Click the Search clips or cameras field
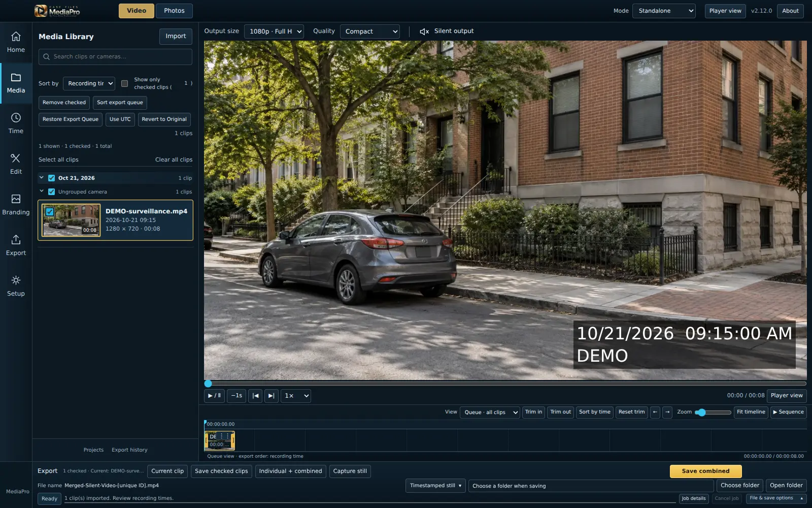This screenshot has width=812, height=508. click(115, 57)
